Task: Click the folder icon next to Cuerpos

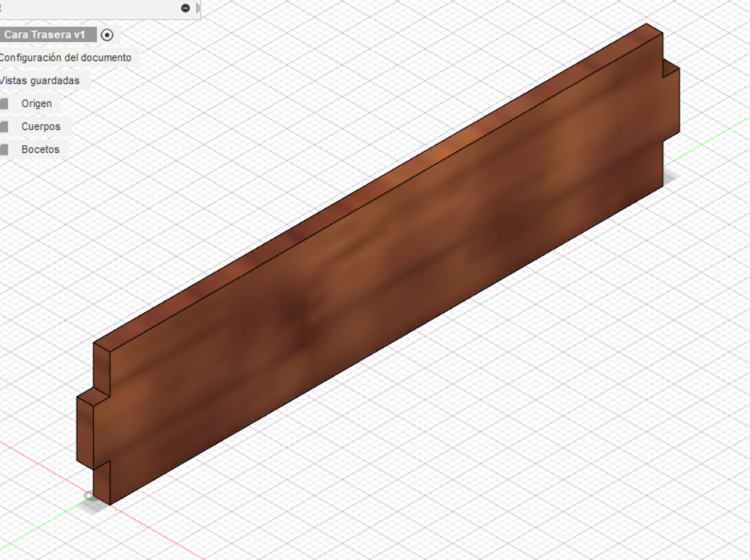Action: click(5, 126)
